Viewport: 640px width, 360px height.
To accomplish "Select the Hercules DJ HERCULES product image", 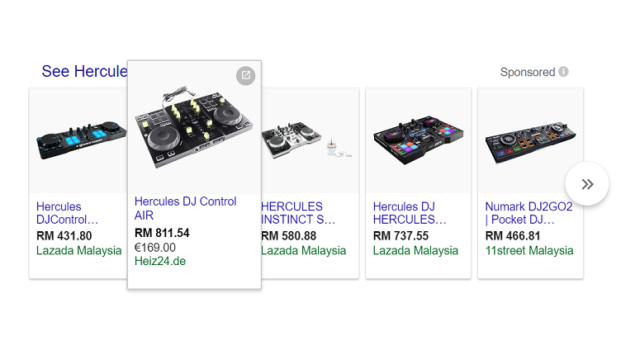I will (418, 140).
